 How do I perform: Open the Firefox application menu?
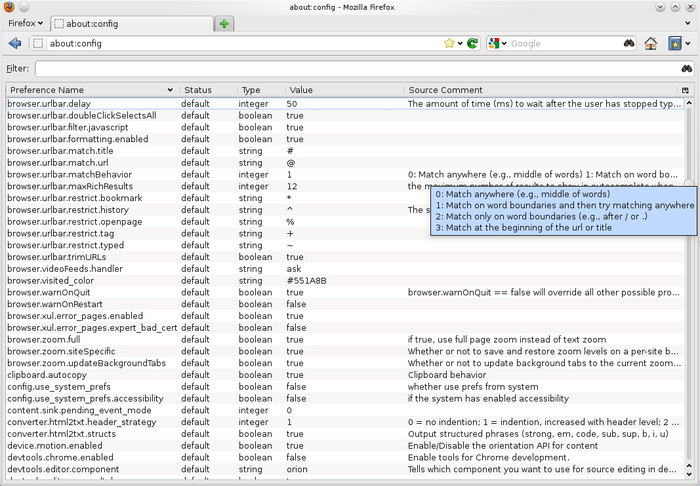pos(25,23)
